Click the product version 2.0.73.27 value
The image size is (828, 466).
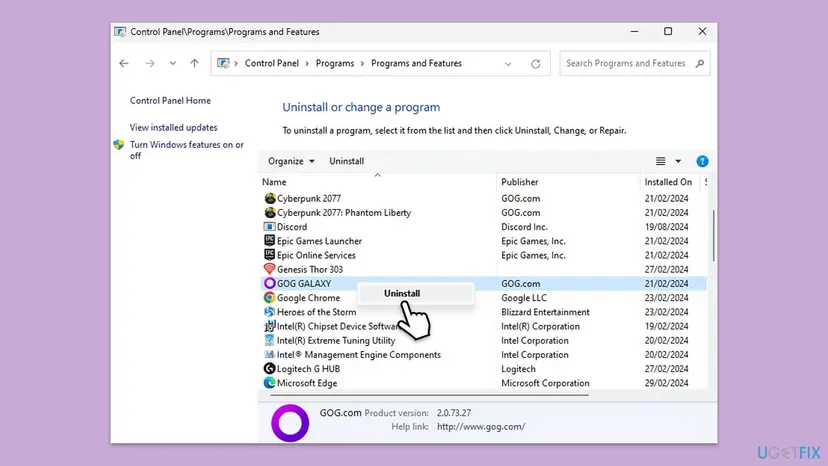(454, 413)
